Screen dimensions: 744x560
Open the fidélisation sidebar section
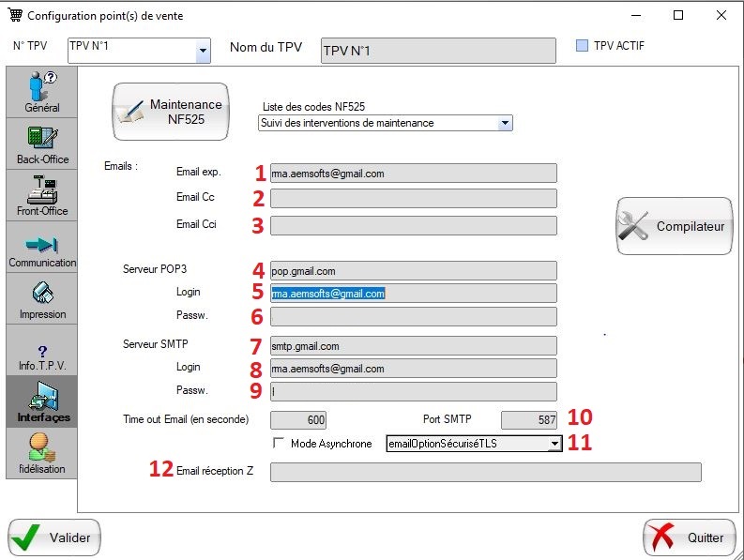pyautogui.click(x=41, y=453)
